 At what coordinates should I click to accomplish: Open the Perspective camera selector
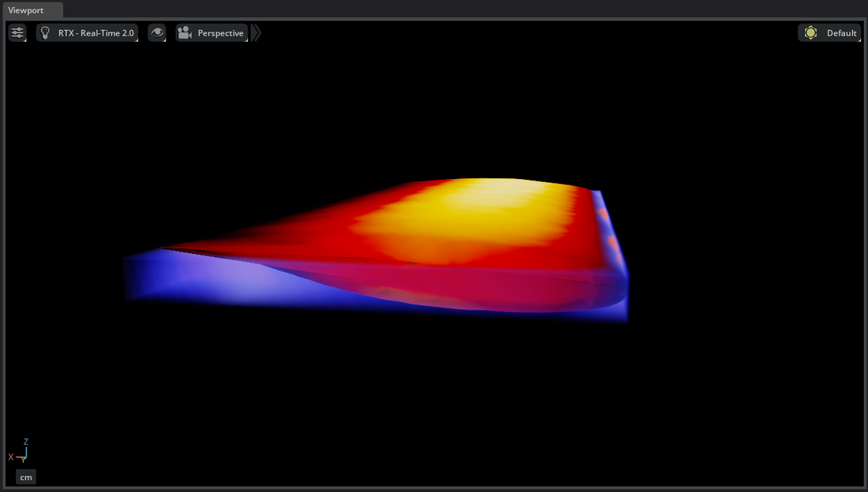tap(220, 32)
